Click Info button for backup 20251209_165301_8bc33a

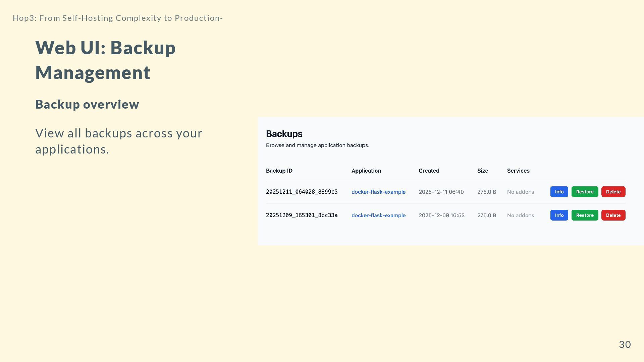pos(559,215)
